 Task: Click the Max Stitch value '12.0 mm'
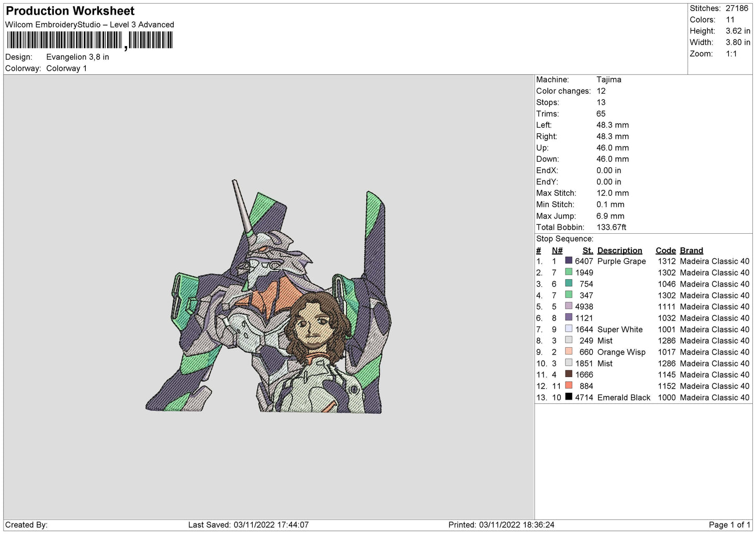pos(613,193)
